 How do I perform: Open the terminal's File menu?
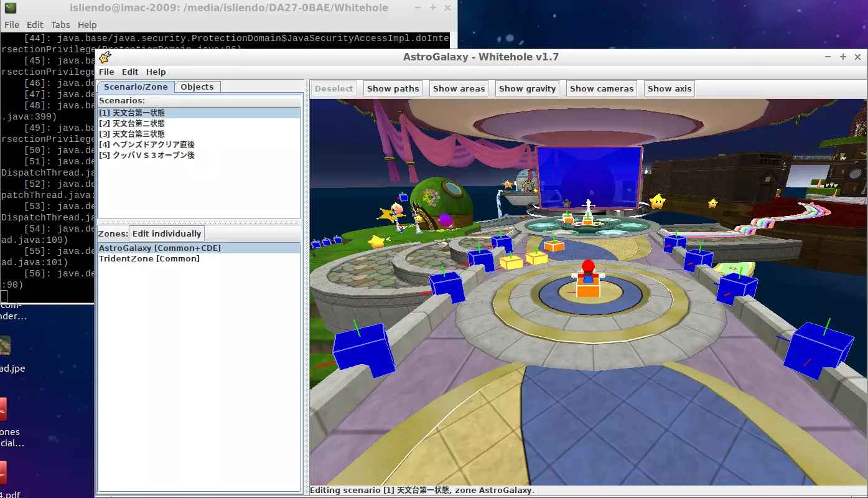click(12, 25)
